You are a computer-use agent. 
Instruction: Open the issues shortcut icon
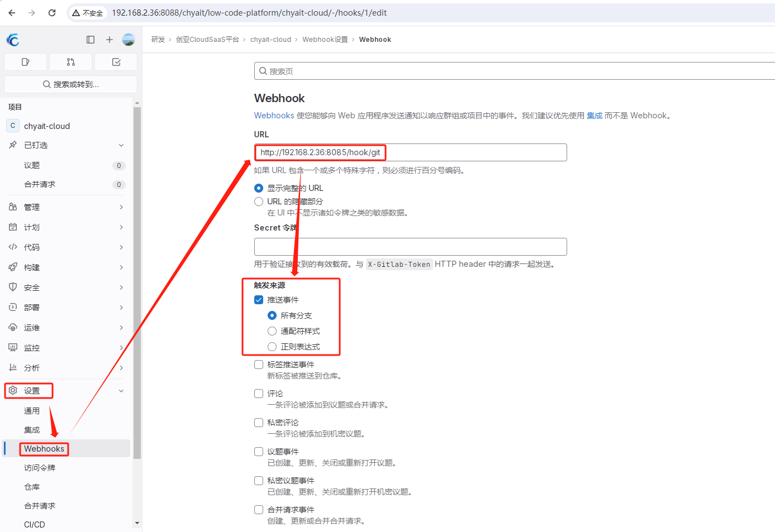[x=25, y=62]
